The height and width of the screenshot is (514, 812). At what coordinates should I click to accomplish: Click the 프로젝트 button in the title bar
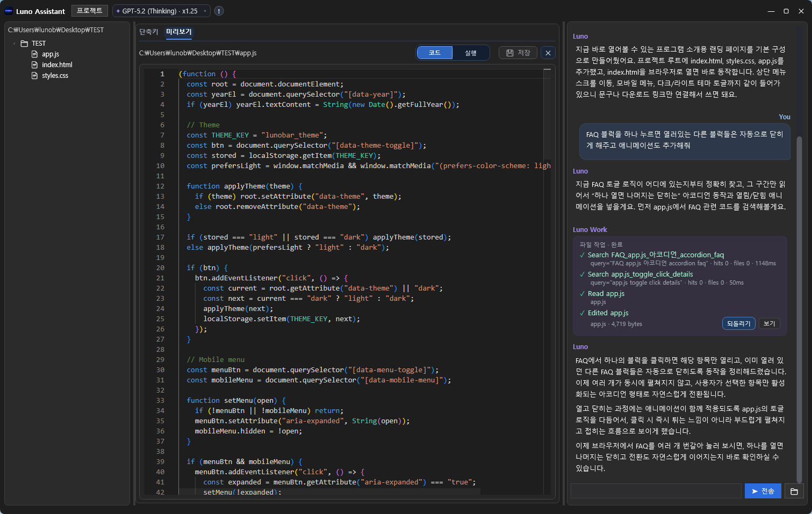pyautogui.click(x=89, y=11)
